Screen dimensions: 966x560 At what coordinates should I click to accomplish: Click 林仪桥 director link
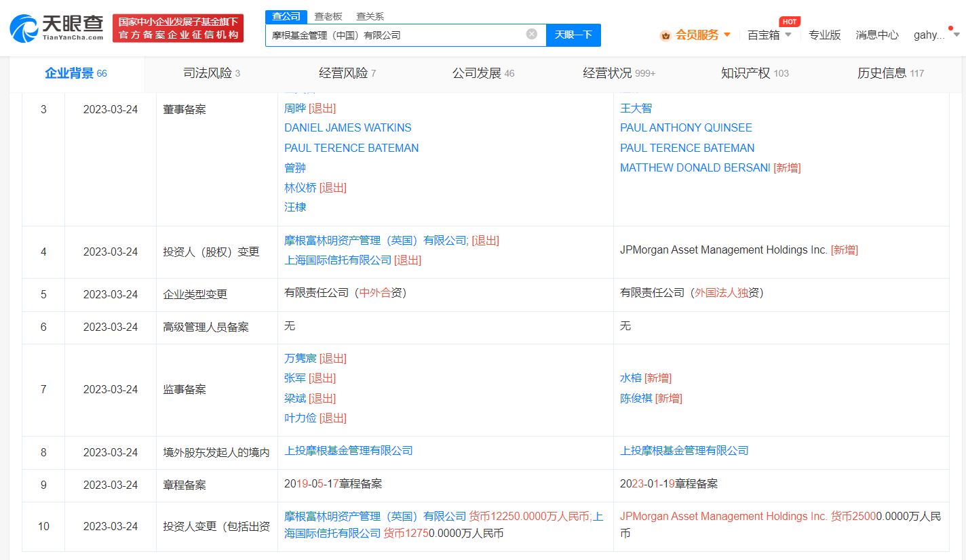301,188
